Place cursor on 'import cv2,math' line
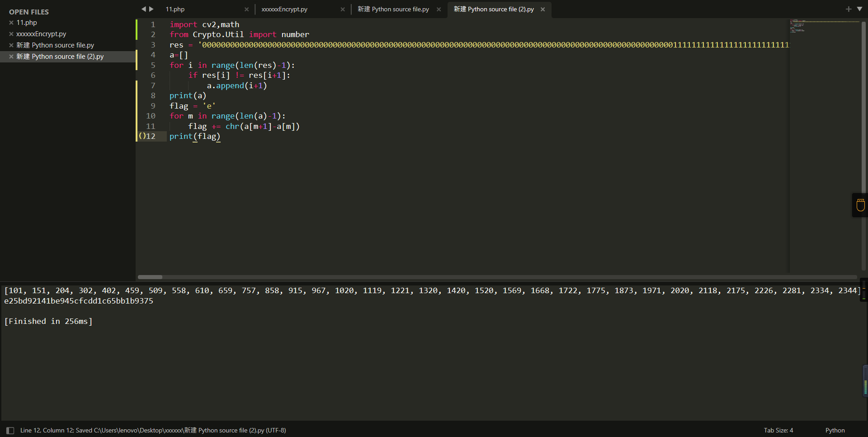The width and height of the screenshot is (868, 437). 204,24
